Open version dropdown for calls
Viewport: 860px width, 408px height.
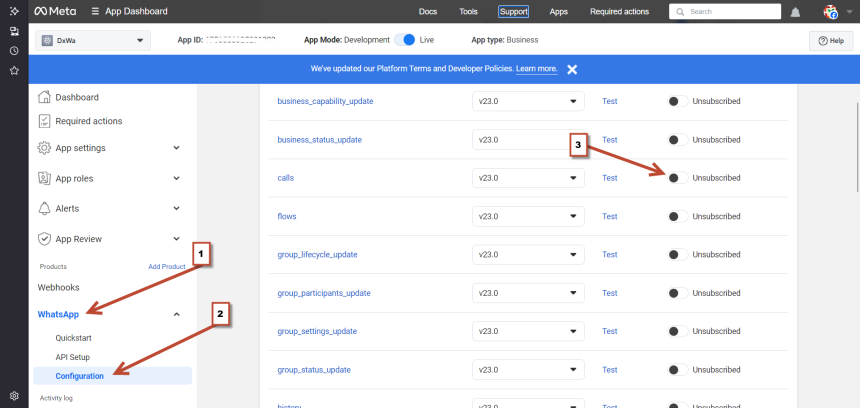click(x=528, y=178)
